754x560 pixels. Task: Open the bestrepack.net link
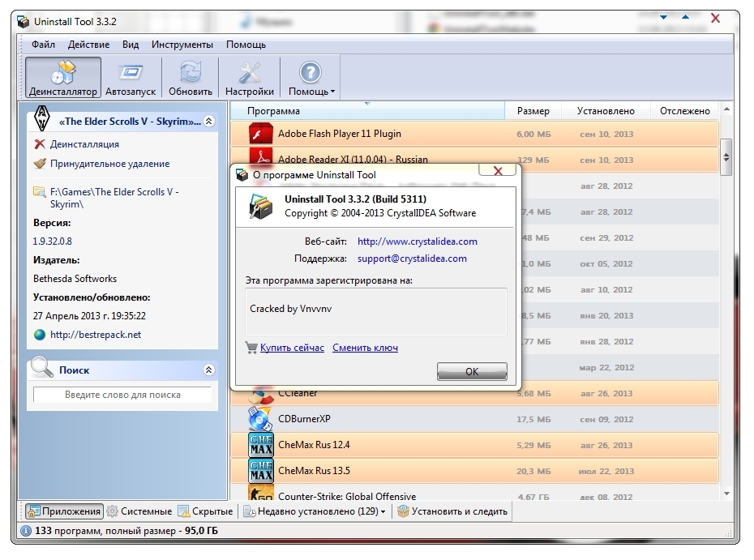point(96,335)
